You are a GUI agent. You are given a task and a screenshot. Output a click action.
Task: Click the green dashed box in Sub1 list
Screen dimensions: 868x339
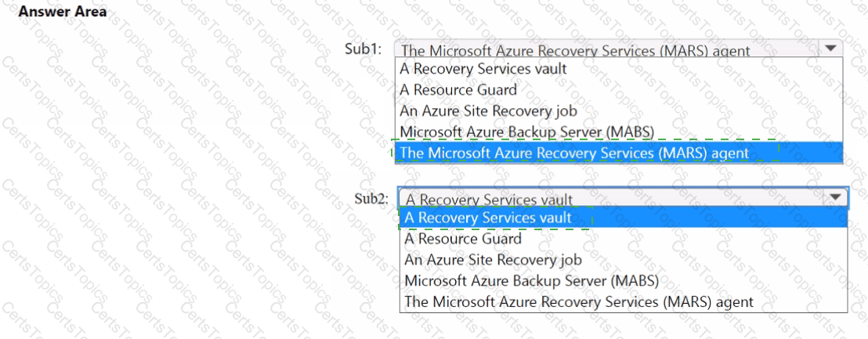point(584,151)
